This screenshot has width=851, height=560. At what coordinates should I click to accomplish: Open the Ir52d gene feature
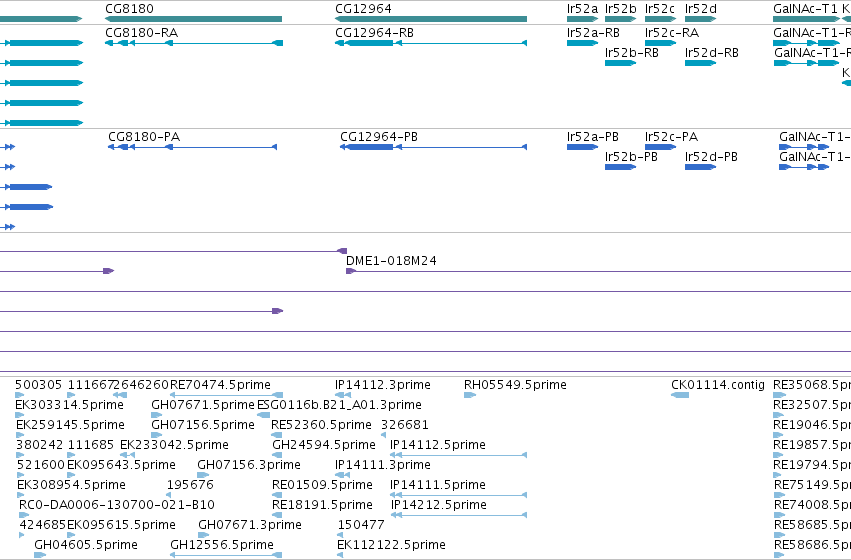(x=701, y=19)
